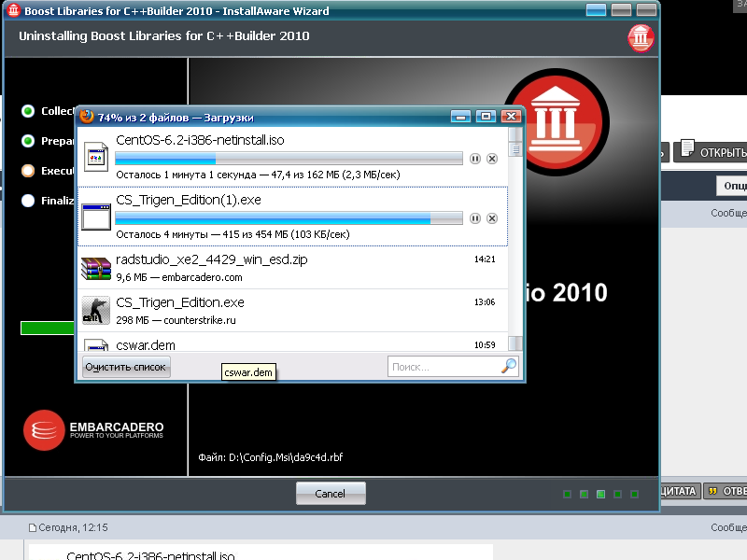Click 'CS_Trigen_Edition(1).exe' file name text
747x560 pixels.
tap(189, 200)
